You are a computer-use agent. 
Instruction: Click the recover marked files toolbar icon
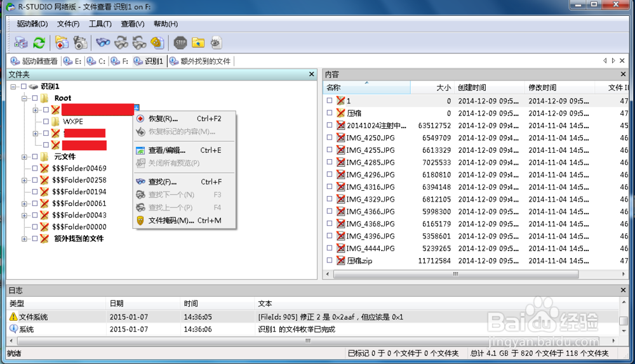coord(80,42)
